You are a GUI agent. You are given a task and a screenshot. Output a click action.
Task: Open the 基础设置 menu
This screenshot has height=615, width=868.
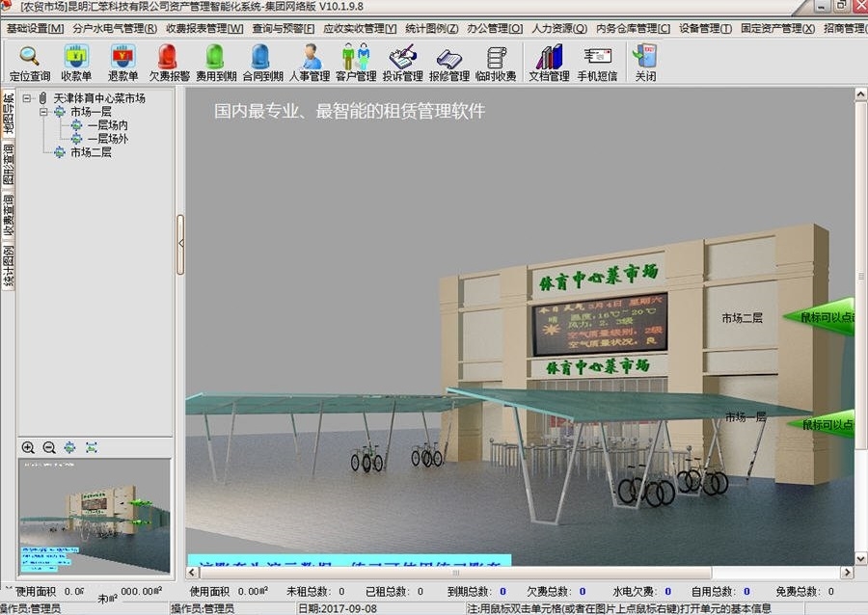click(35, 29)
